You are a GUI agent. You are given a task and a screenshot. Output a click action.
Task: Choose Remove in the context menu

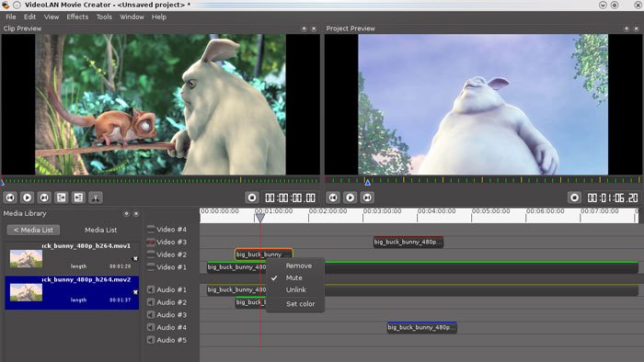295,266
